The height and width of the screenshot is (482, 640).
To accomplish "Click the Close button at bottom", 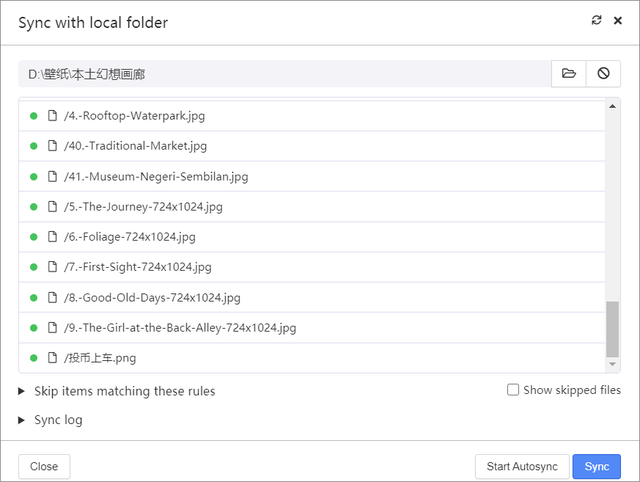I will pos(44,467).
